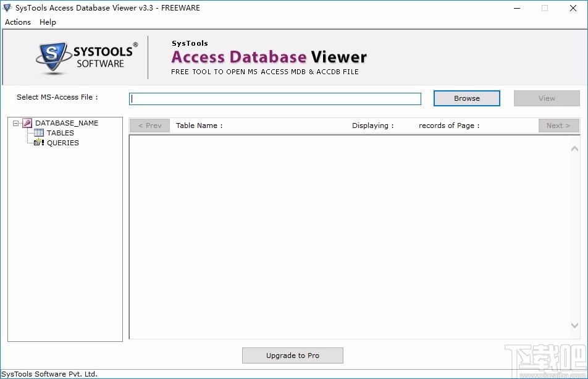Minimize the Access Database Viewer window
Screen dimensions: 588x379
(x=517, y=8)
